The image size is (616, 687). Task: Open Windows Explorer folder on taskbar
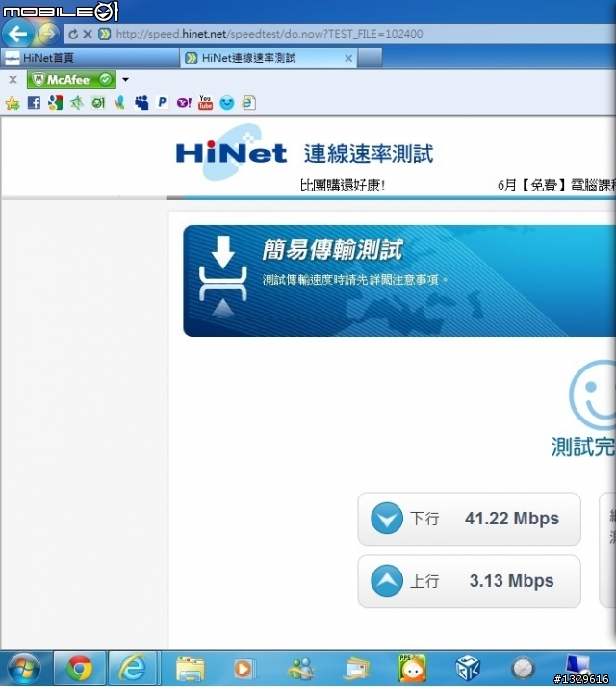190,669
